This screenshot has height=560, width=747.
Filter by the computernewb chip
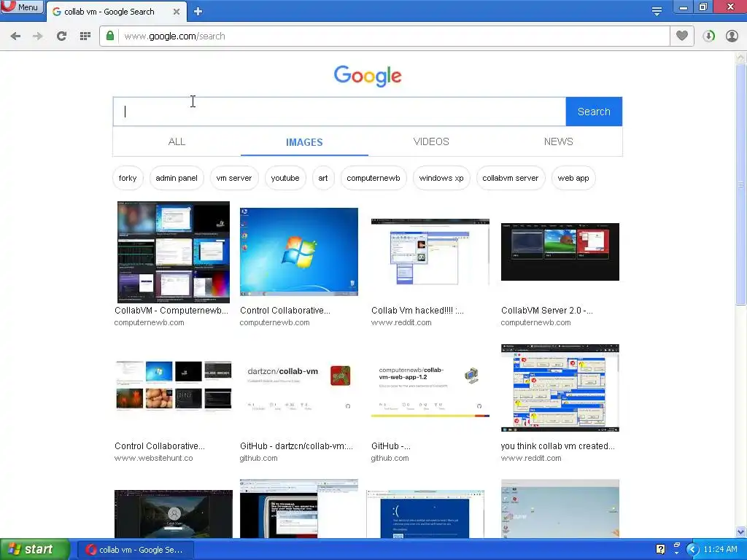[373, 178]
